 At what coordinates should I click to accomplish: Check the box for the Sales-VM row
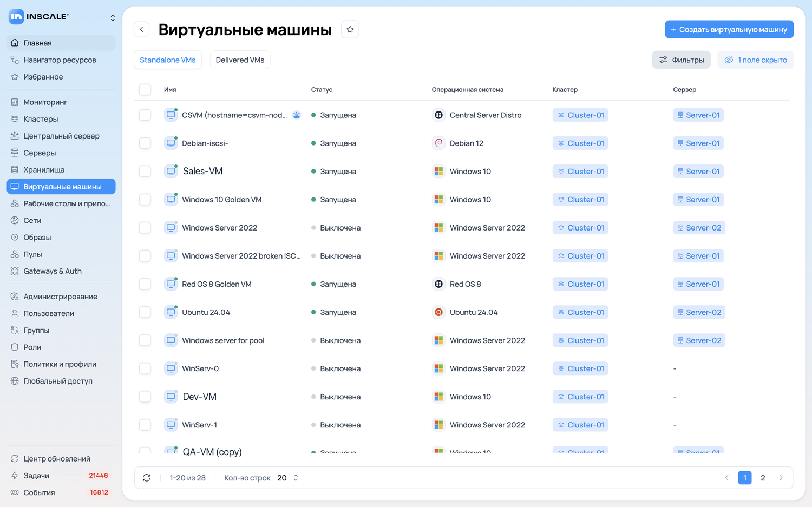[145, 172]
